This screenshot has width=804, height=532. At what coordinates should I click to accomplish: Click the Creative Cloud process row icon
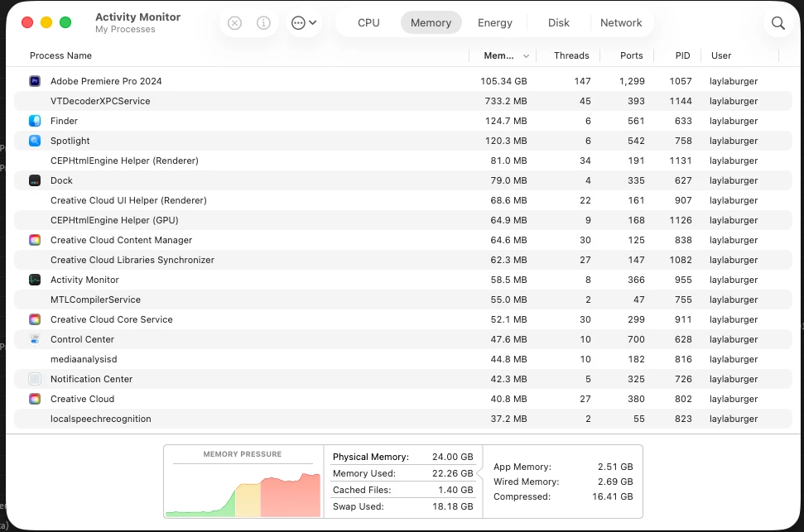(34, 399)
